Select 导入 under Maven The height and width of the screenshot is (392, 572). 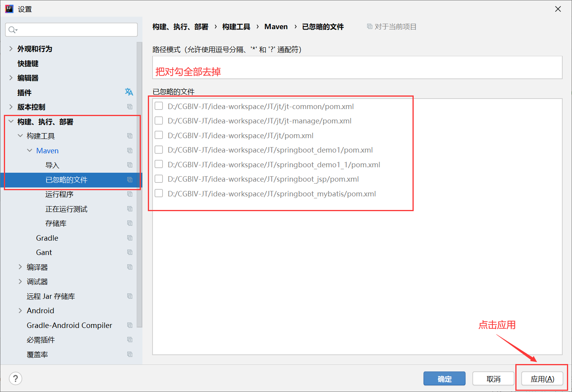click(52, 165)
